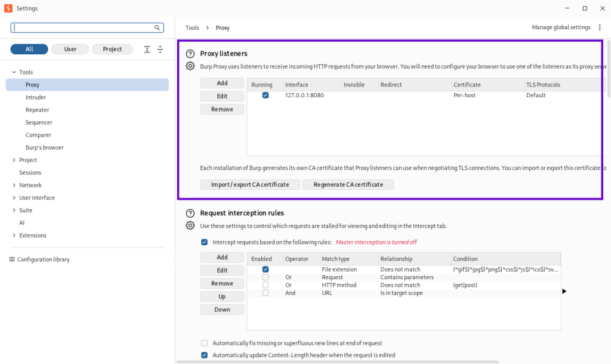Open the gear options for Proxy listeners
Viewport: 611px width, 364px height.
pos(190,66)
